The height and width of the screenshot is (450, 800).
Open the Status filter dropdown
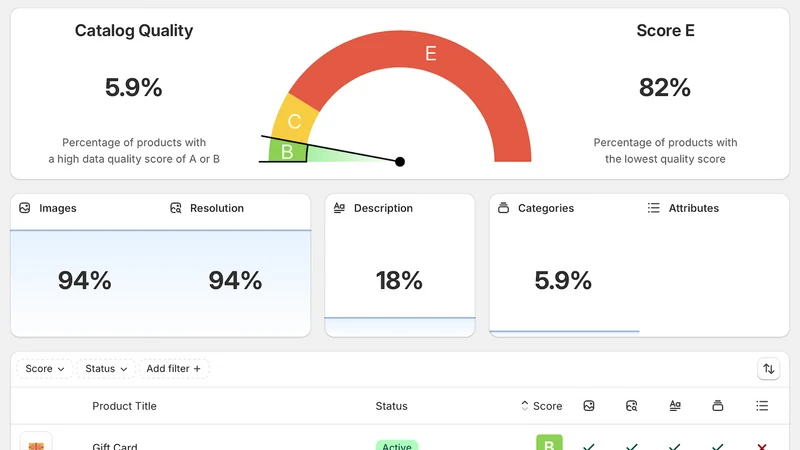[106, 368]
